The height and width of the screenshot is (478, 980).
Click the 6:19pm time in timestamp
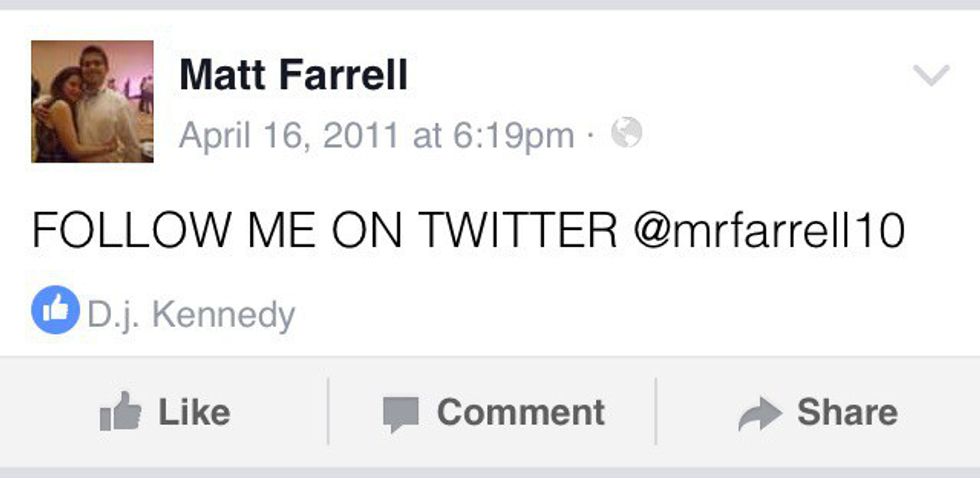pyautogui.click(x=515, y=134)
